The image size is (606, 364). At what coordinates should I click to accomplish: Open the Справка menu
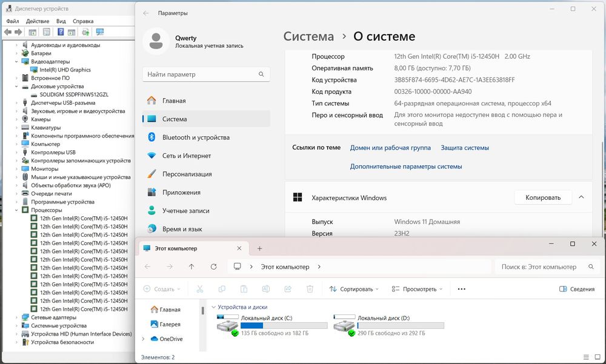pos(83,21)
